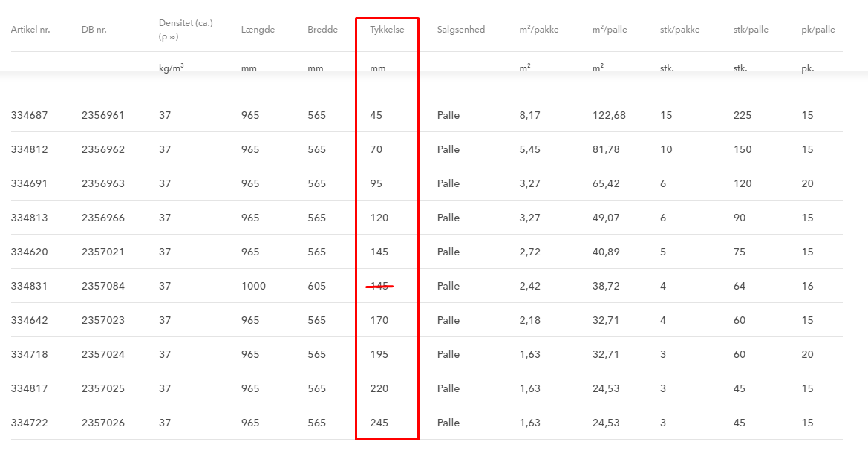Select article number 334687

pos(30,115)
